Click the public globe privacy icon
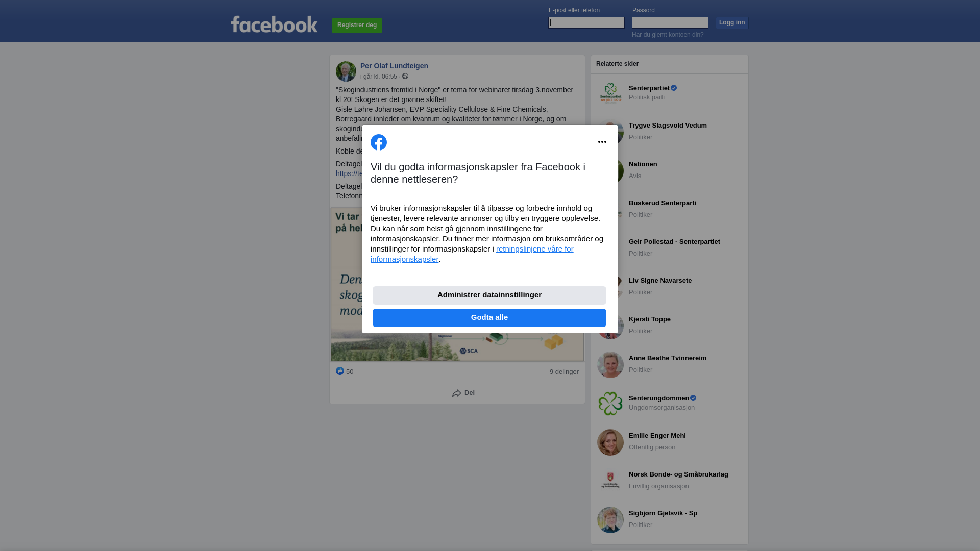Viewport: 980px width, 551px height. [405, 76]
